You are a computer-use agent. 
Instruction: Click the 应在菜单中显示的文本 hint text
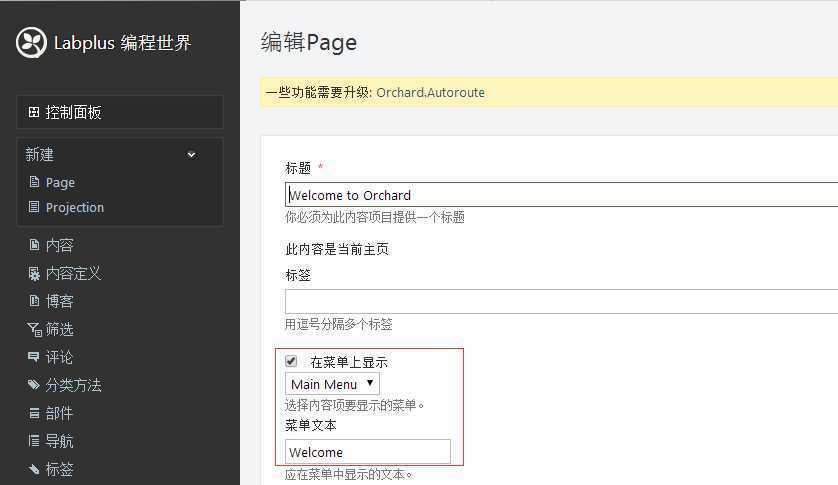(348, 474)
